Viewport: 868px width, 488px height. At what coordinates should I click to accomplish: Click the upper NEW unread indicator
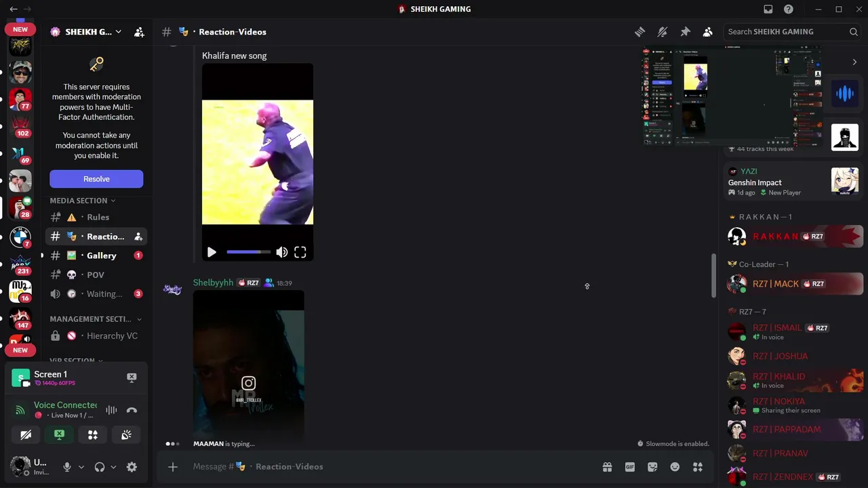coord(20,29)
